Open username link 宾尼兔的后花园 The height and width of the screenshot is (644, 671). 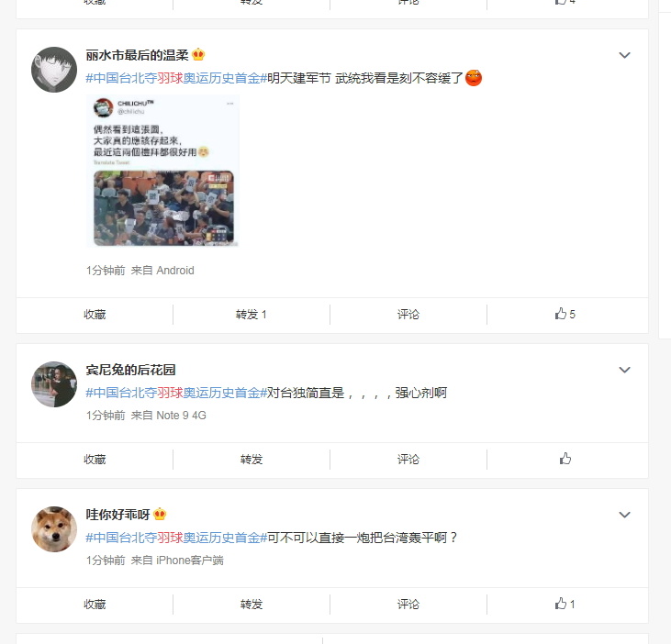pos(130,370)
